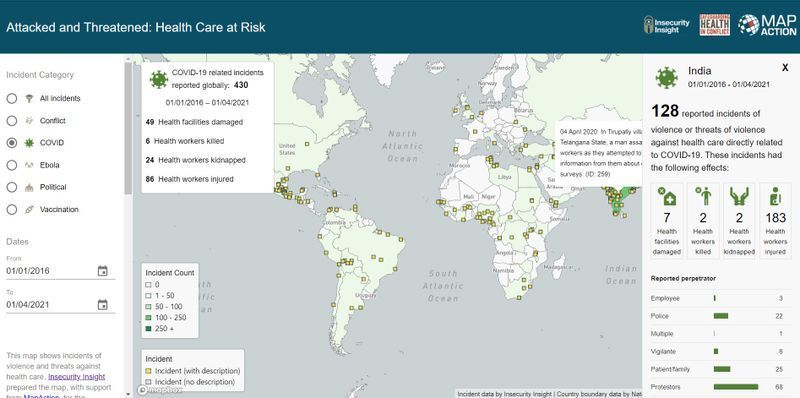Select the Conflict incident category

(x=12, y=121)
